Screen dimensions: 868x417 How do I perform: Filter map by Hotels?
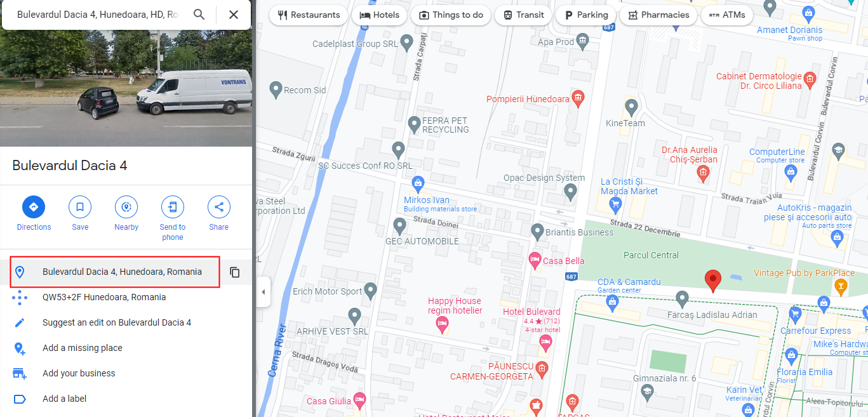coord(379,15)
